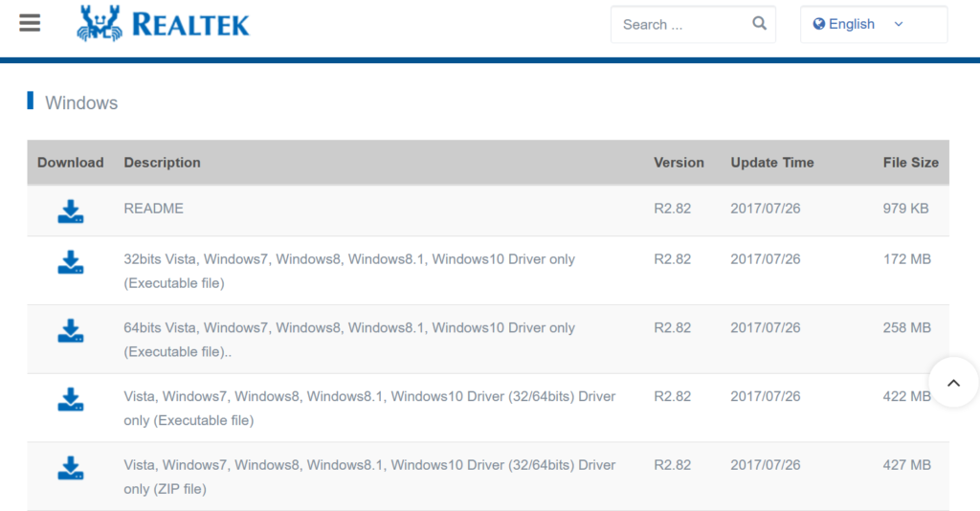Click the globe icon in language selector
The image size is (980, 511).
[x=819, y=24]
